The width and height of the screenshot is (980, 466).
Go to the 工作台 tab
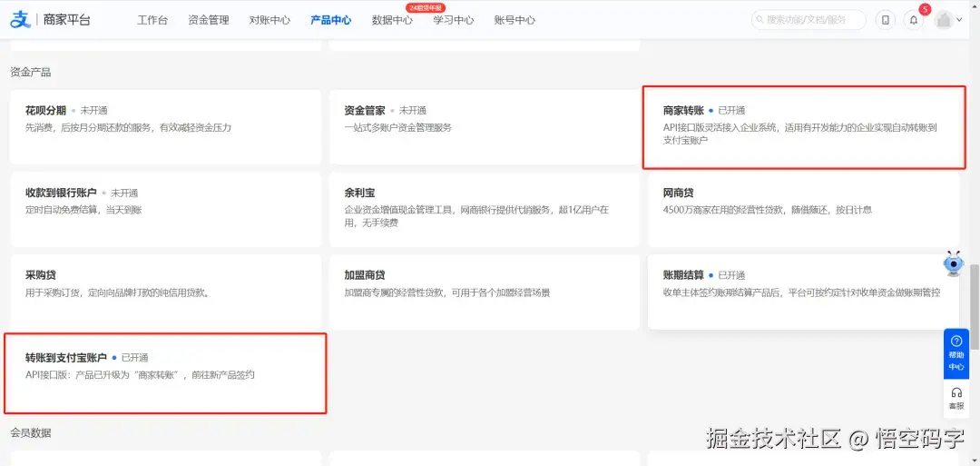pyautogui.click(x=152, y=20)
